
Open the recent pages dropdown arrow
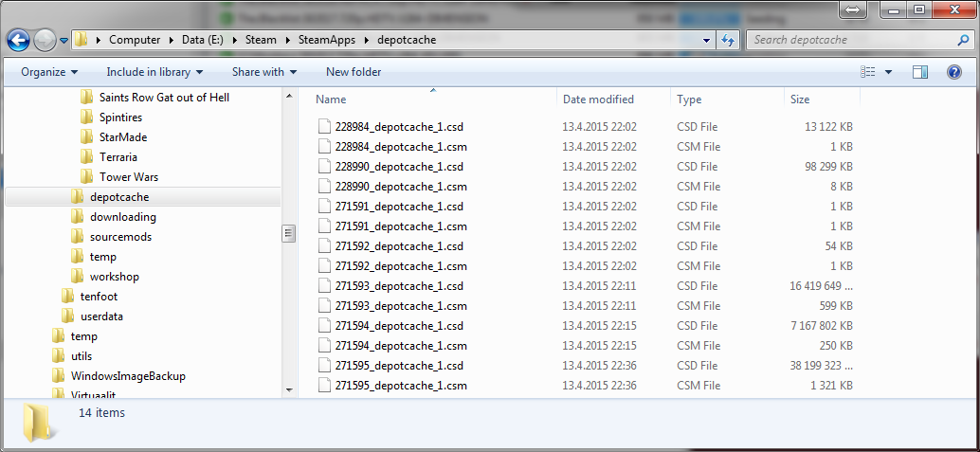64,41
